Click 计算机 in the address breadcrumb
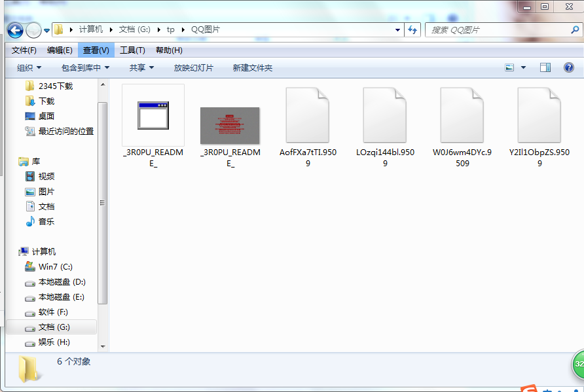 point(91,29)
